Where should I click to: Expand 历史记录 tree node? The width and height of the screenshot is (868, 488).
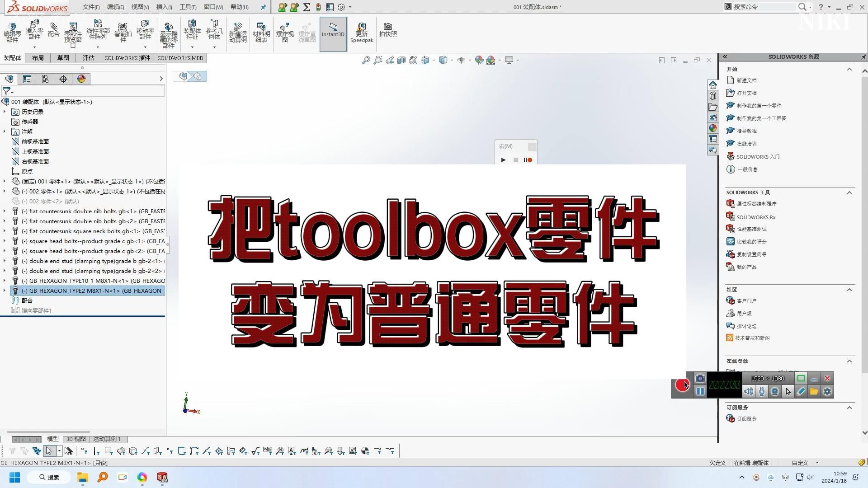(5, 112)
